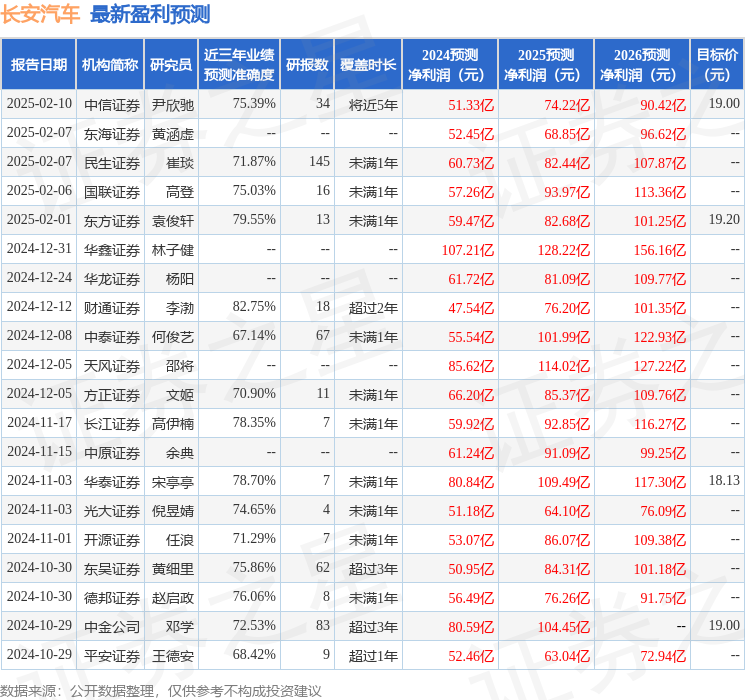Click the 2025预测净利润 header
The image size is (745, 700).
point(546,65)
